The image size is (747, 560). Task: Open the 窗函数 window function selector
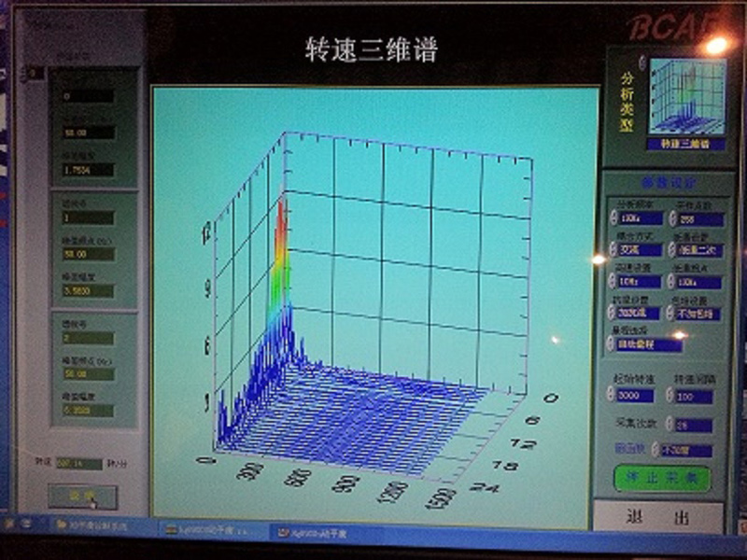pyautogui.click(x=686, y=451)
